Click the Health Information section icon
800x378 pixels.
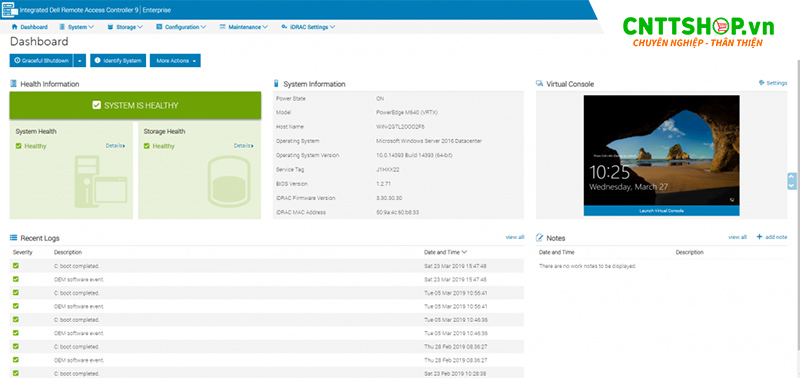tap(13, 84)
